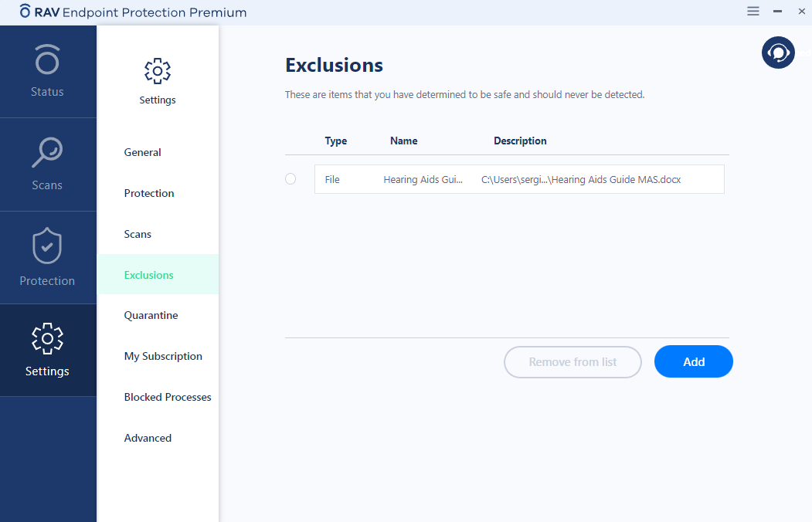View My Subscription page
Screen dimensions: 812x522
point(163,357)
